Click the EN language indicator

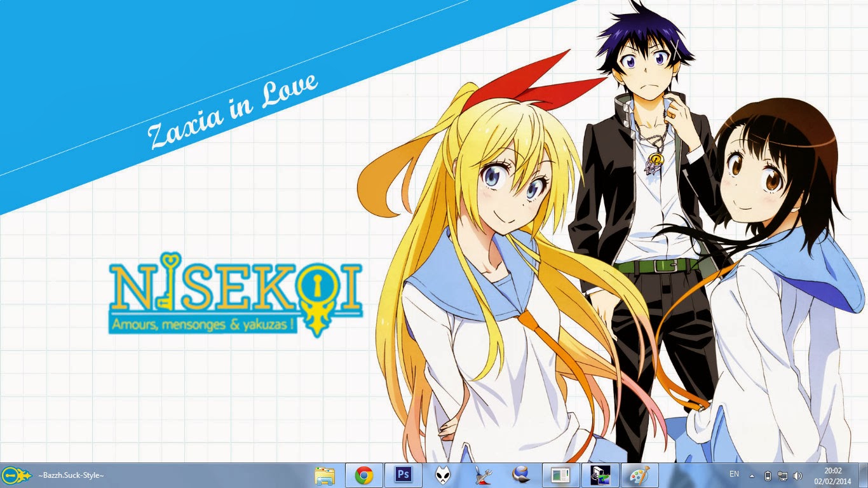[734, 475]
